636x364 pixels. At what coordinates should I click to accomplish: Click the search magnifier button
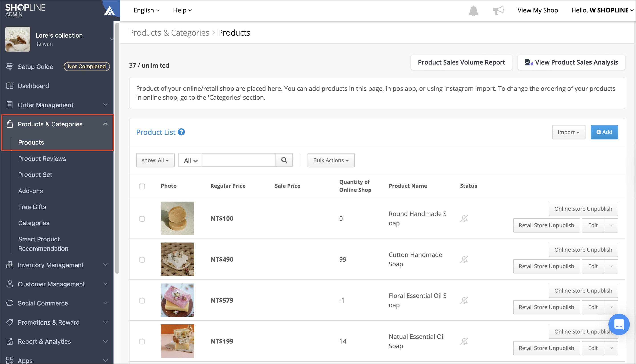(284, 160)
